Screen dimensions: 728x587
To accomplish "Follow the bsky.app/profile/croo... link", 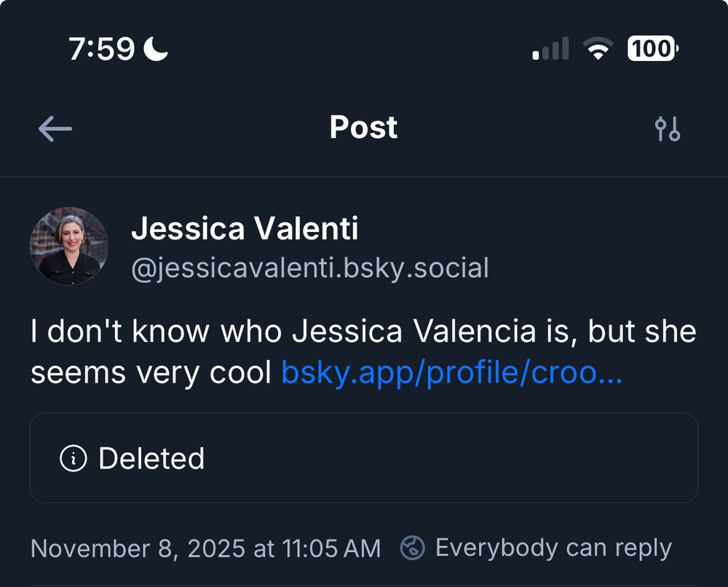I will [x=451, y=372].
